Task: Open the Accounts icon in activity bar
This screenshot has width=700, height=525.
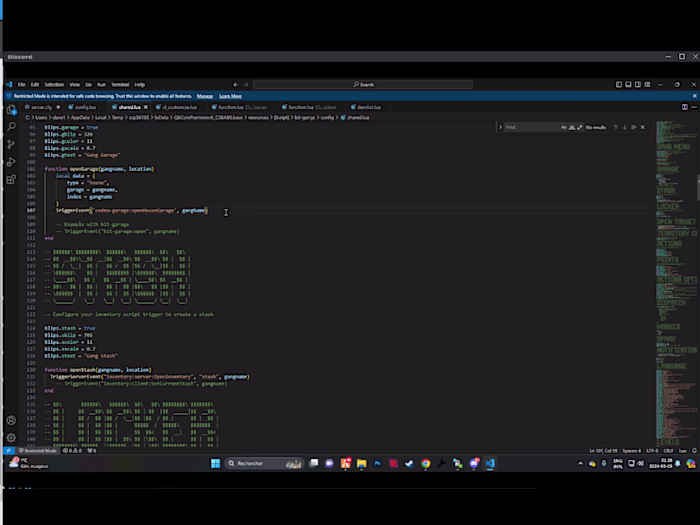Action: [x=12, y=421]
